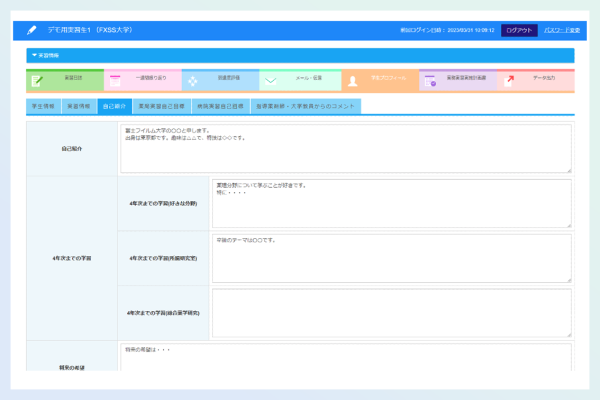This screenshot has height=400, width=600.
Task: Click the pencil icon in the header
Action: [33, 31]
